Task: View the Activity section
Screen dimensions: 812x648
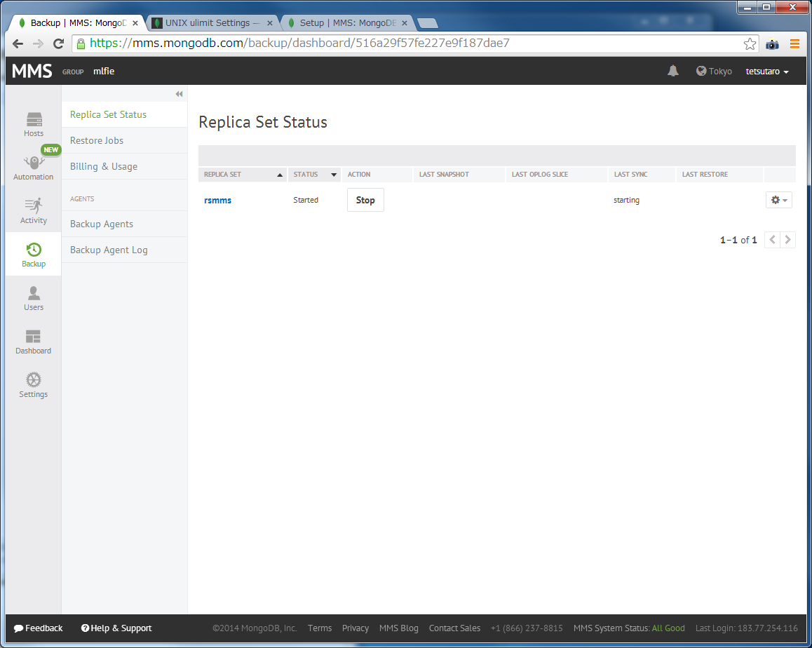Action: 33,210
